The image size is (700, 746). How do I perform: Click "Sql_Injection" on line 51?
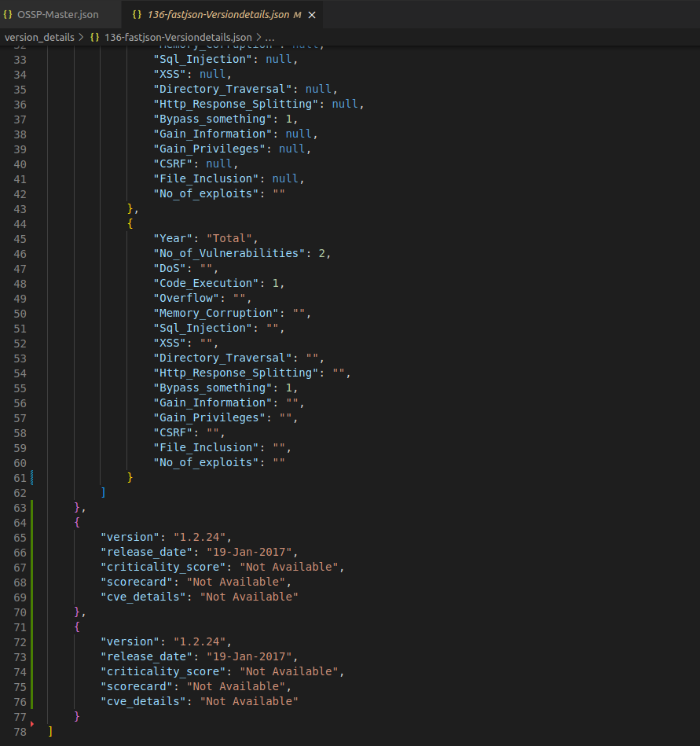pos(203,328)
